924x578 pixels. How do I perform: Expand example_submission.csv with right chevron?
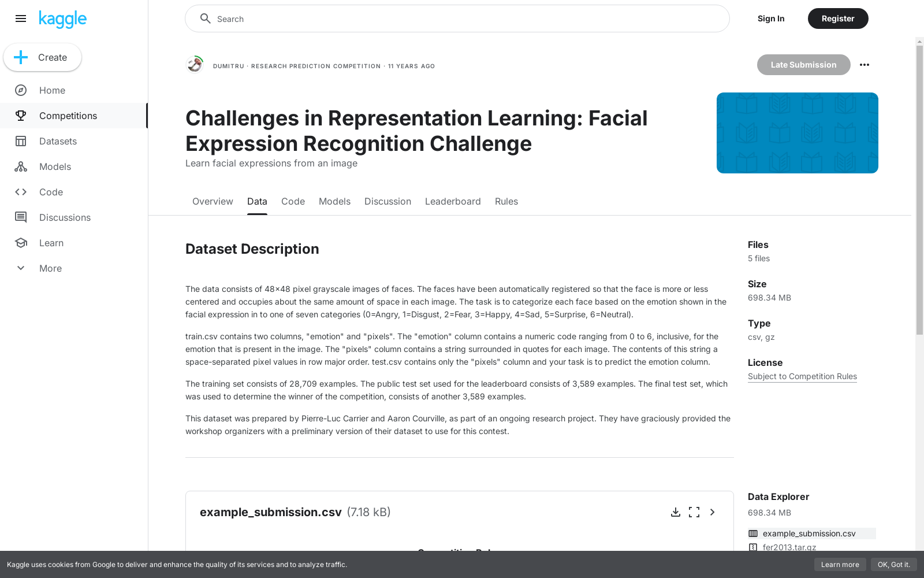(x=713, y=512)
